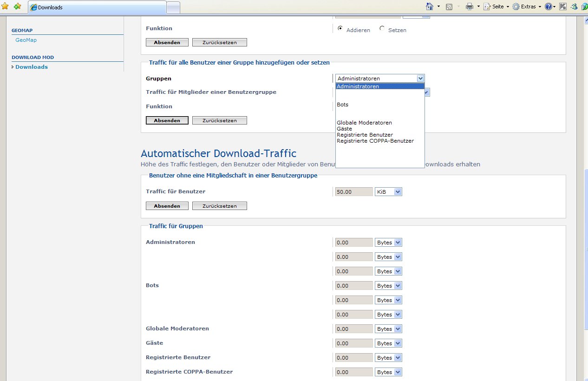This screenshot has height=381, width=588.
Task: Select the Addieren radio button
Action: point(340,28)
